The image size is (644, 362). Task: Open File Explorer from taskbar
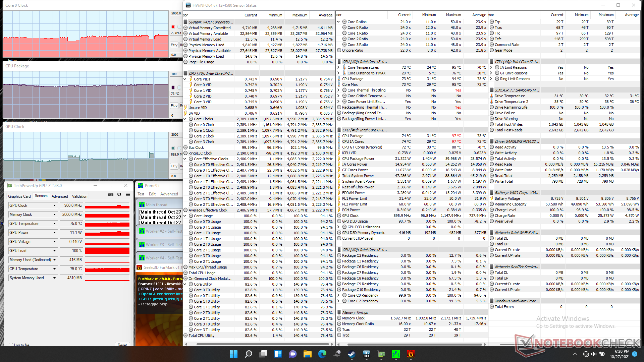tap(308, 354)
